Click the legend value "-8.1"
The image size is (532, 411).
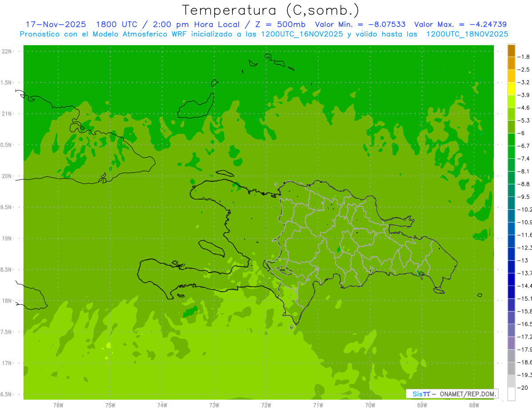tap(524, 171)
